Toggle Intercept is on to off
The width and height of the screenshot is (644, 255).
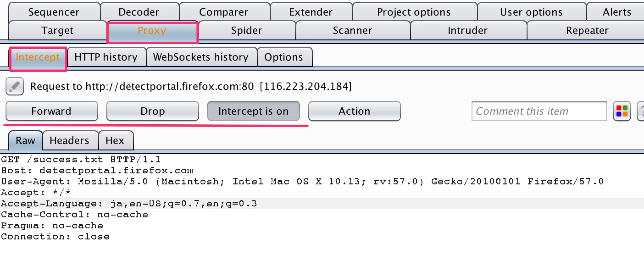[254, 111]
